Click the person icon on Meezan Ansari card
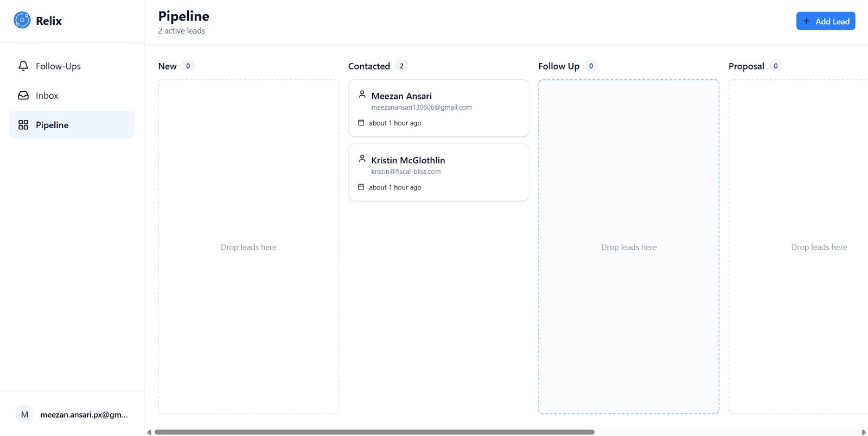Image resolution: width=868 pixels, height=436 pixels. pyautogui.click(x=362, y=94)
